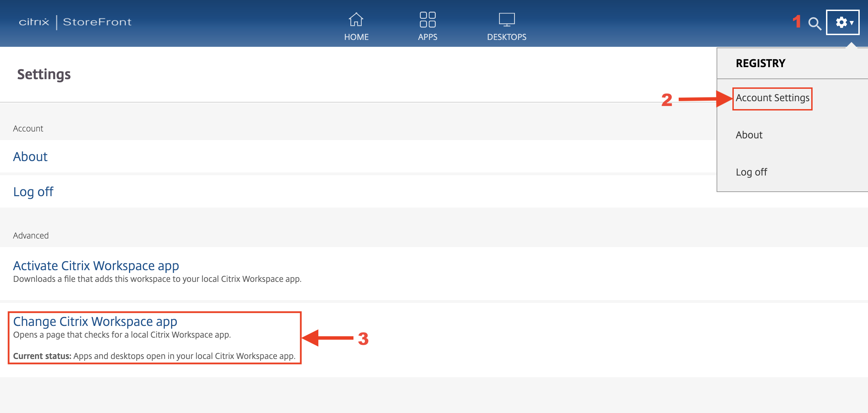Screen dimensions: 868x413
Task: Click Activate Citrix Workspace app link
Action: click(96, 266)
